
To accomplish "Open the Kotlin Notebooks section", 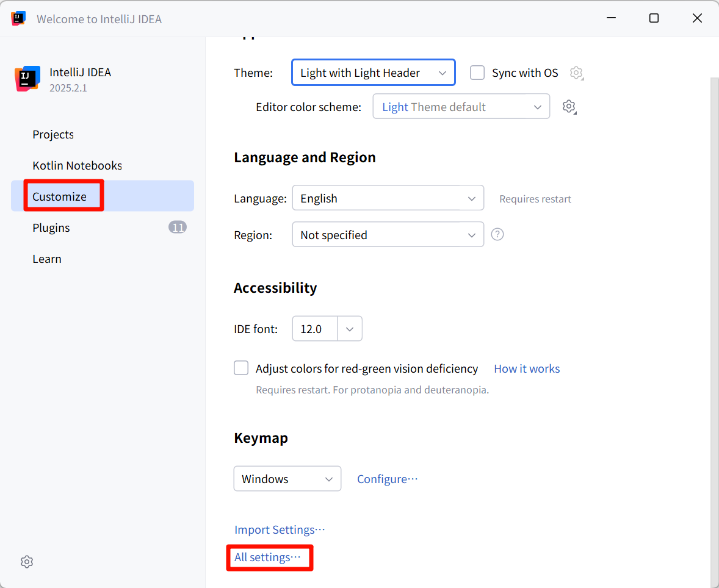I will 77,166.
